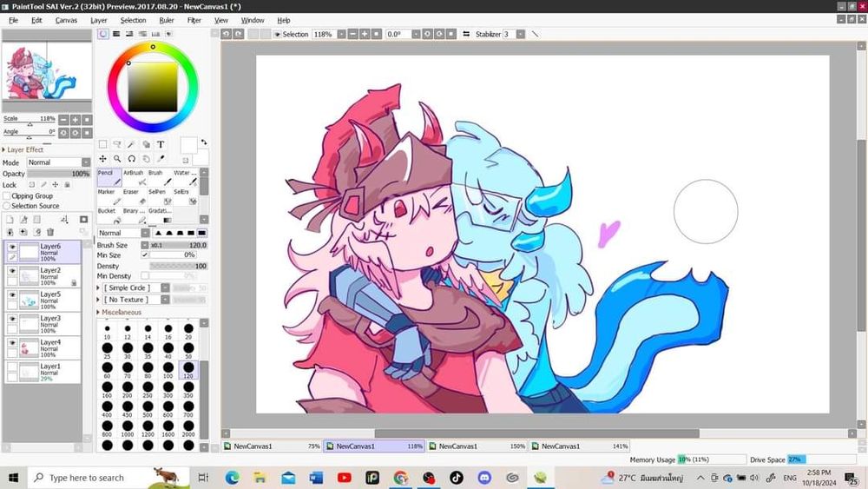This screenshot has width=868, height=489.
Task: Hide Layer2 using its eye icon
Action: (x=12, y=271)
